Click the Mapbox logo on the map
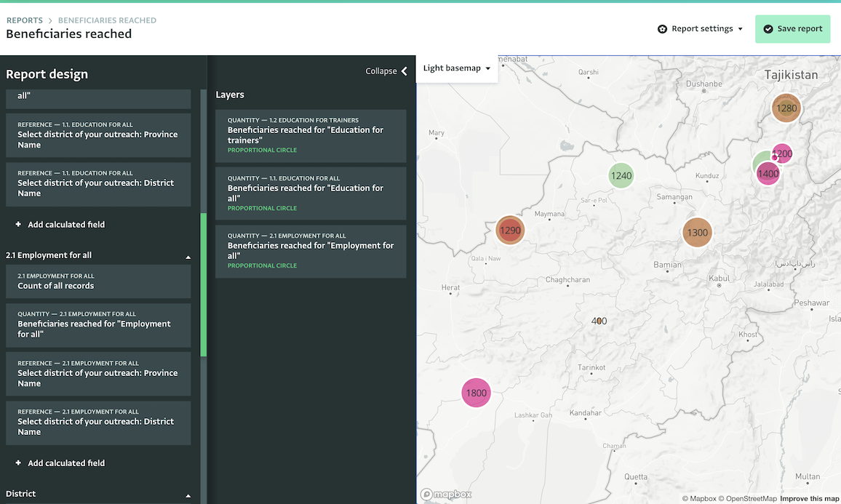 (x=446, y=494)
